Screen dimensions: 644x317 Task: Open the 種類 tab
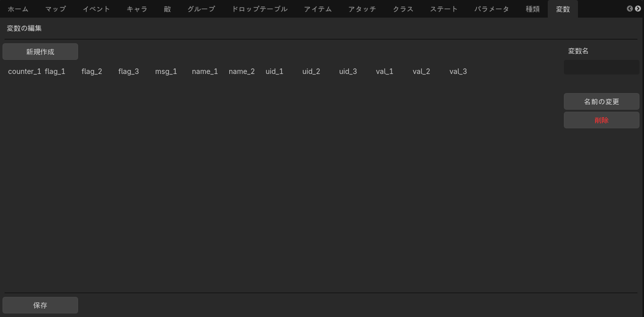pyautogui.click(x=533, y=9)
